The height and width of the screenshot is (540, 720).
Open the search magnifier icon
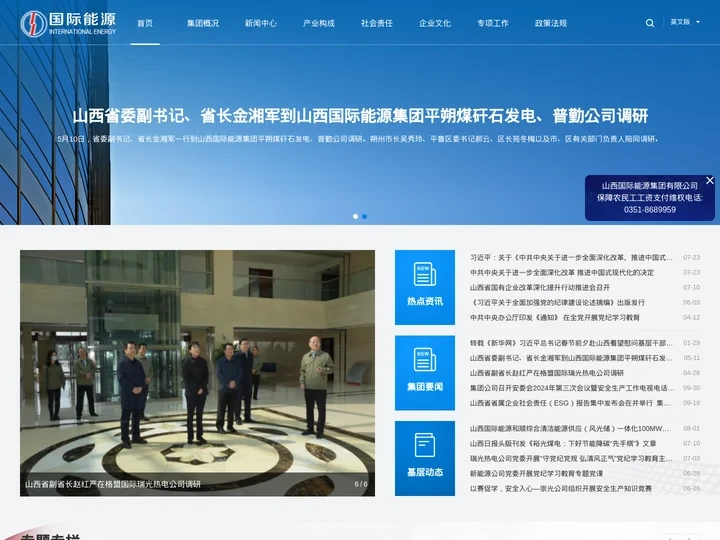coord(650,23)
